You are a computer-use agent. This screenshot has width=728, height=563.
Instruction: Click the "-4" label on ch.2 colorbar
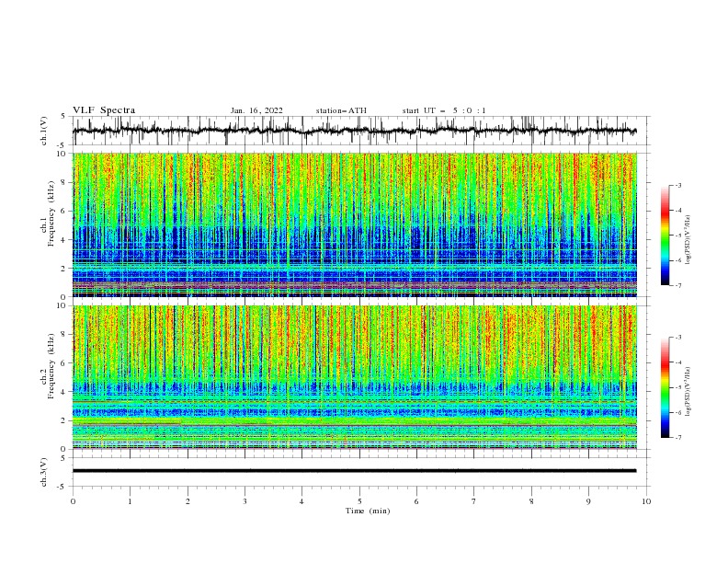click(x=678, y=362)
